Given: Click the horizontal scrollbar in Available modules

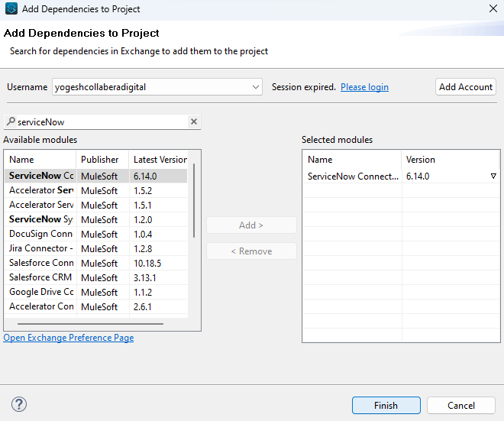Looking at the screenshot, I should (84, 323).
